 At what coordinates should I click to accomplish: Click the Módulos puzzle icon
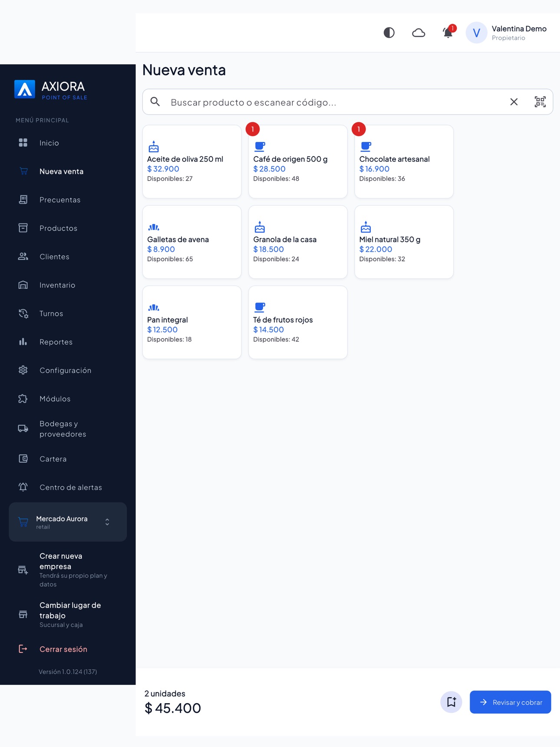[23, 399]
